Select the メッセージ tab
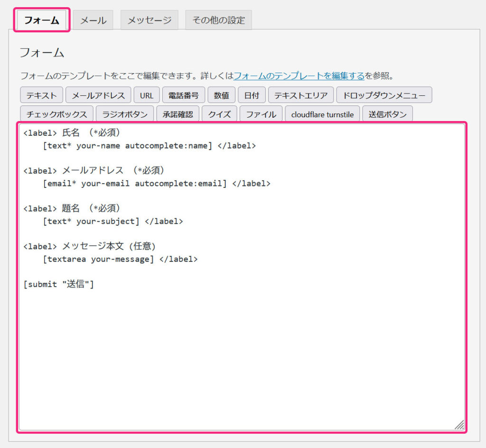The width and height of the screenshot is (486, 448). pyautogui.click(x=149, y=20)
